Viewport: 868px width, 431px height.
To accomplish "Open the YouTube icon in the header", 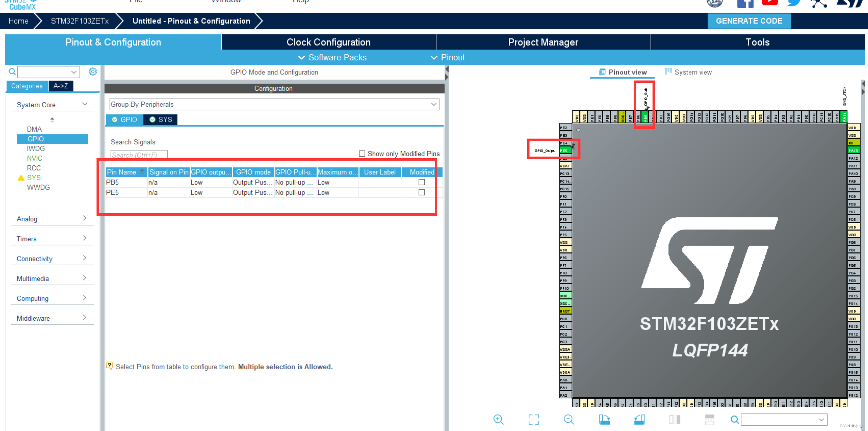I will (770, 3).
